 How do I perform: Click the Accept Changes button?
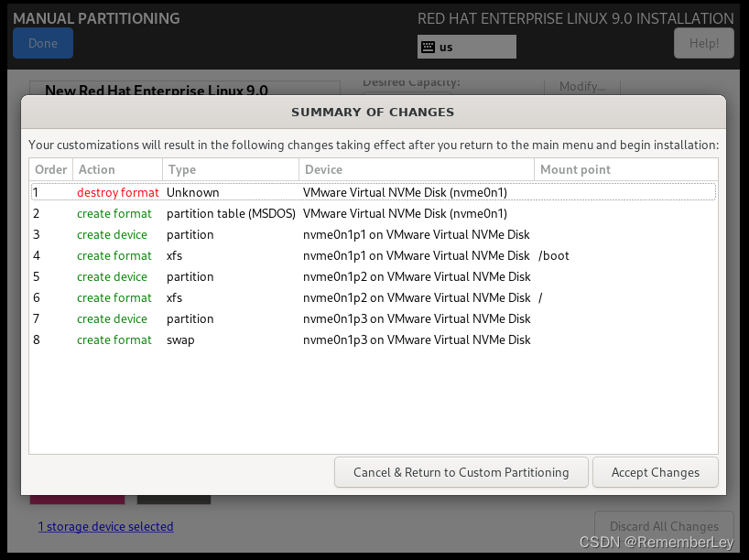pos(655,472)
